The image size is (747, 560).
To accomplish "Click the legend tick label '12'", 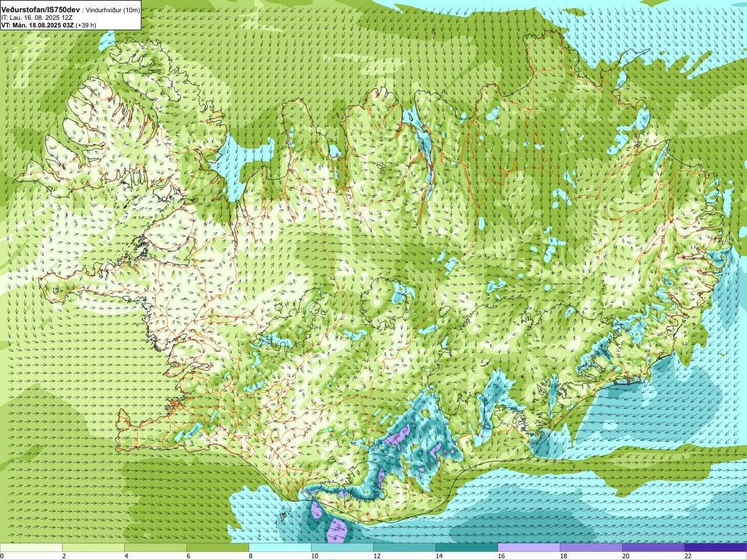I will [376, 556].
